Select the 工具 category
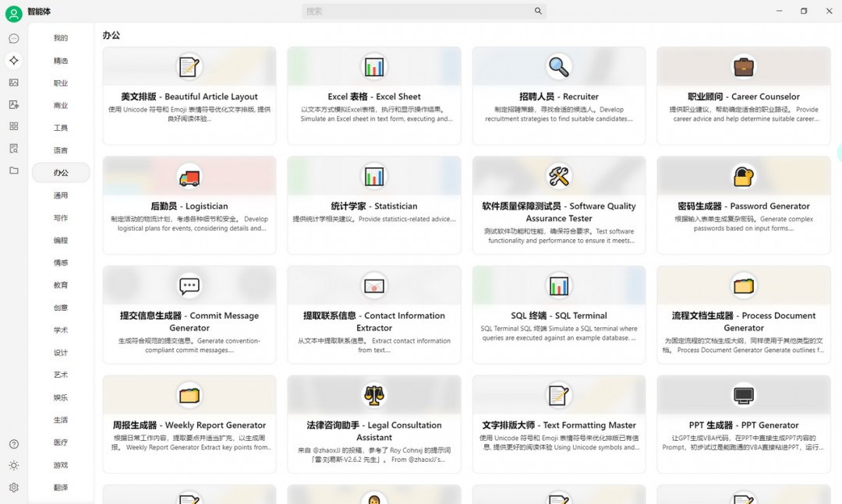842x504 pixels. pos(61,128)
